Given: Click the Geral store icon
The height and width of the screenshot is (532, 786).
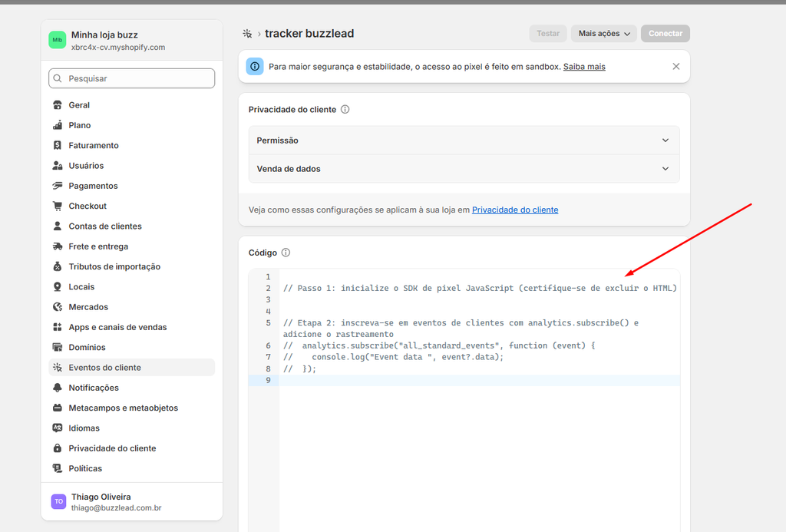Looking at the screenshot, I should tap(58, 105).
